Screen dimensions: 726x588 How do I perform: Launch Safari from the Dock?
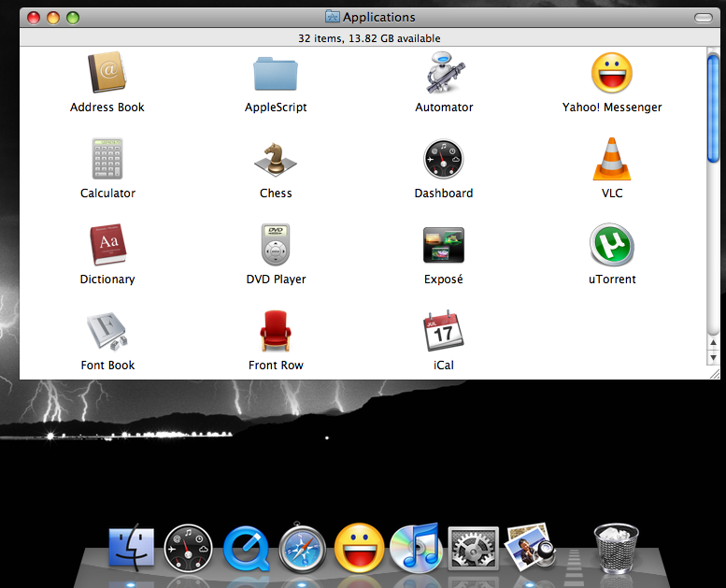(x=303, y=548)
